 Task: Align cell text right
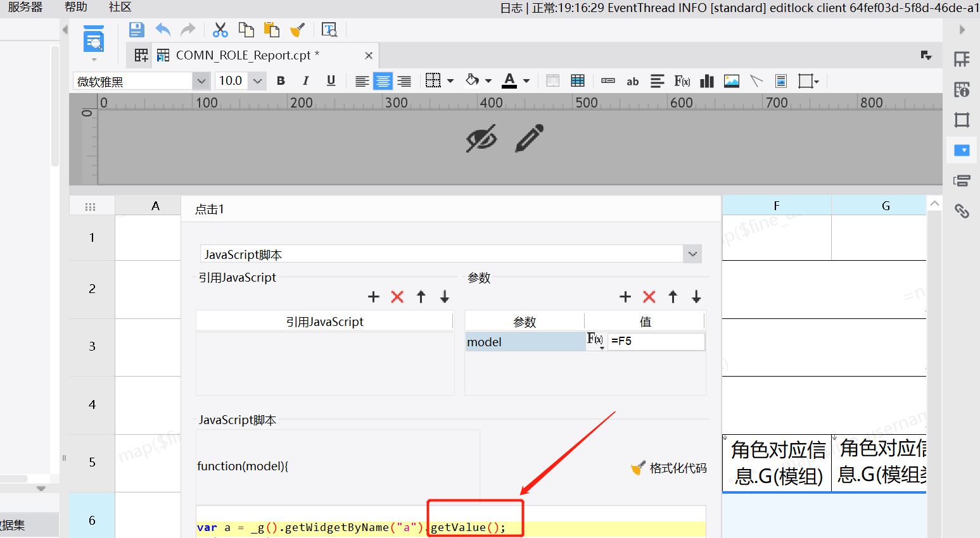[x=404, y=81]
